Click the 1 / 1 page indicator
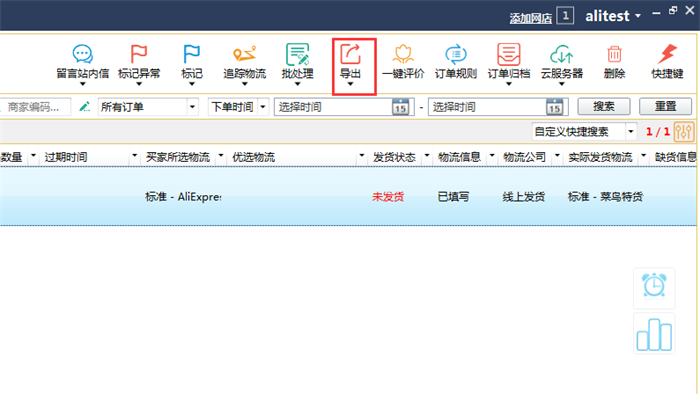The width and height of the screenshot is (700, 394). (658, 132)
